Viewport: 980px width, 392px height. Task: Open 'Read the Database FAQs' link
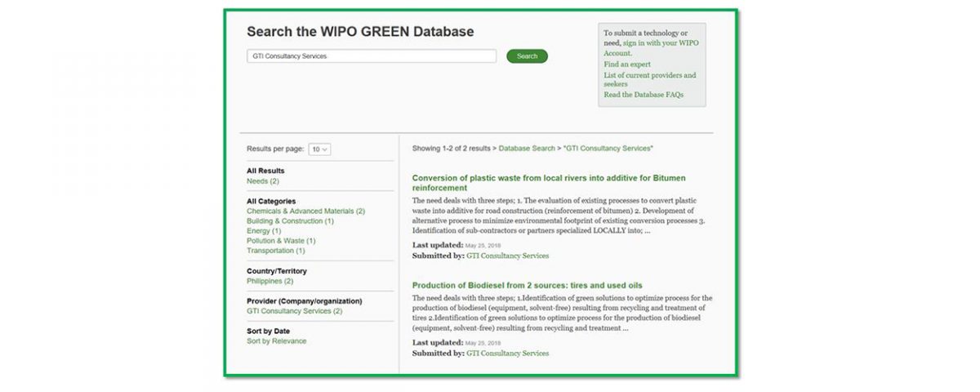coord(644,95)
